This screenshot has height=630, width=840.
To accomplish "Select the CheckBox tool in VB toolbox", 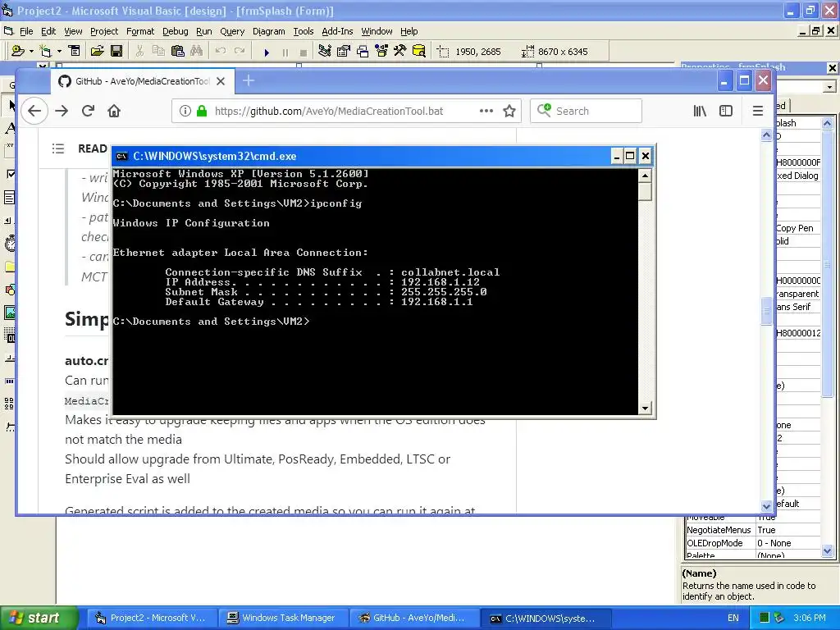I will click(x=10, y=174).
